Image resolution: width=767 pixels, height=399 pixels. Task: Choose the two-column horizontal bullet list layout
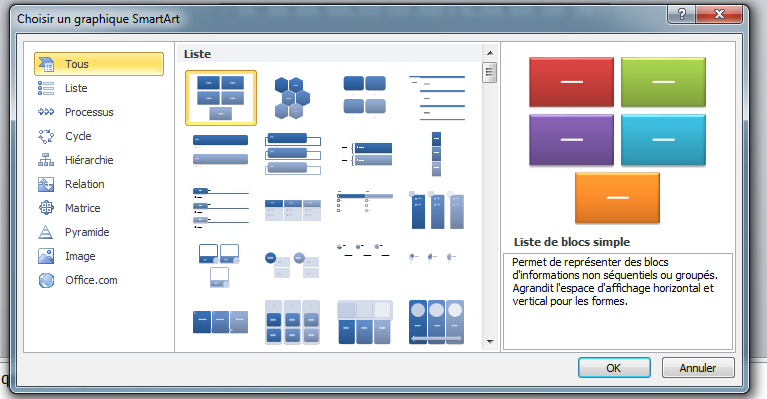(364, 203)
